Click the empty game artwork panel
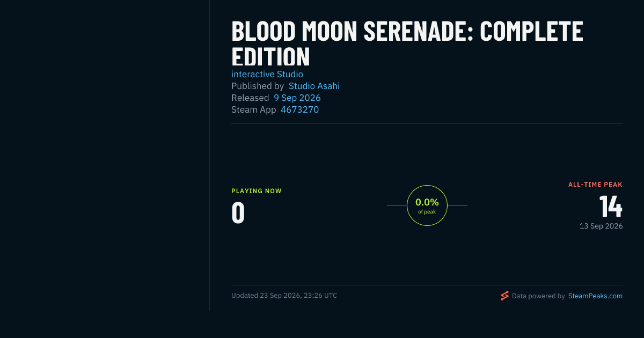The image size is (644, 338). coord(105,156)
